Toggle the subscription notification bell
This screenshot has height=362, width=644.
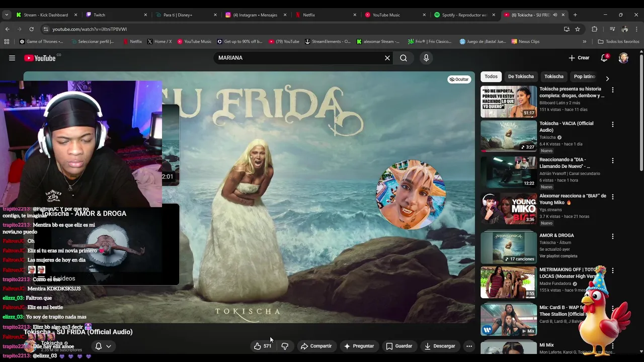click(99, 346)
